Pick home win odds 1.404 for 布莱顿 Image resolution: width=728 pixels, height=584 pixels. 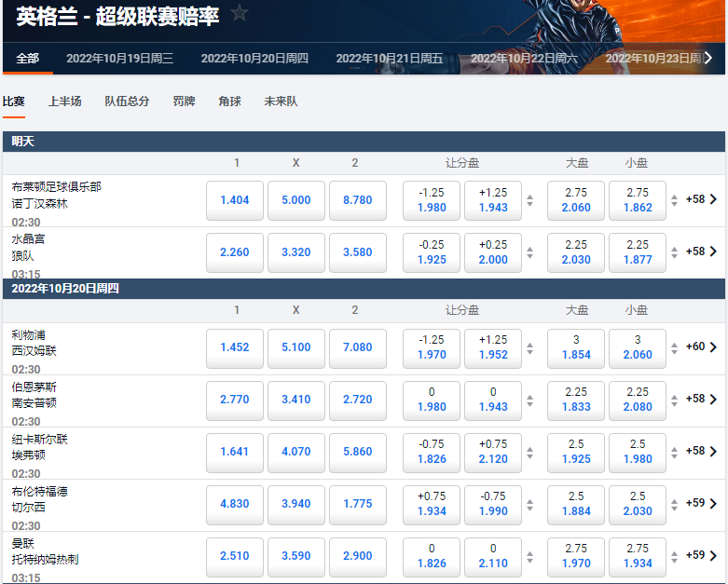click(234, 200)
